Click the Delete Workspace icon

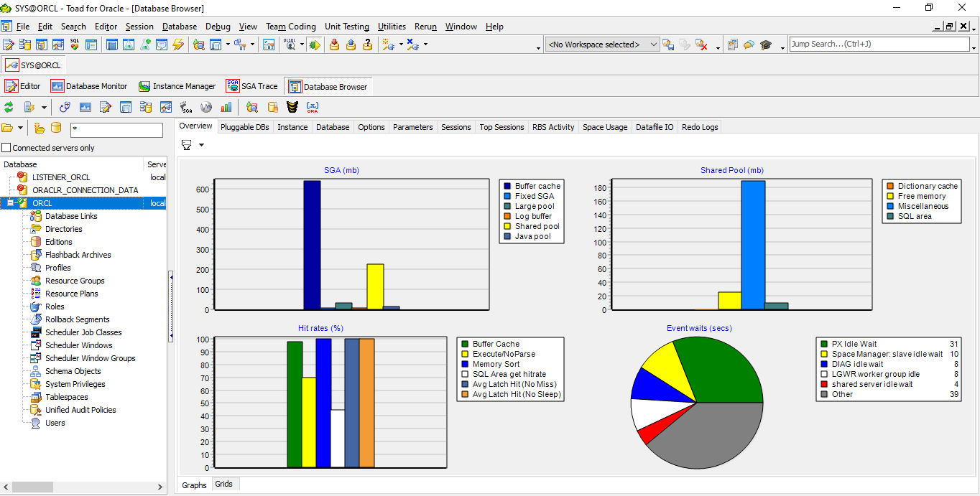pyautogui.click(x=701, y=45)
